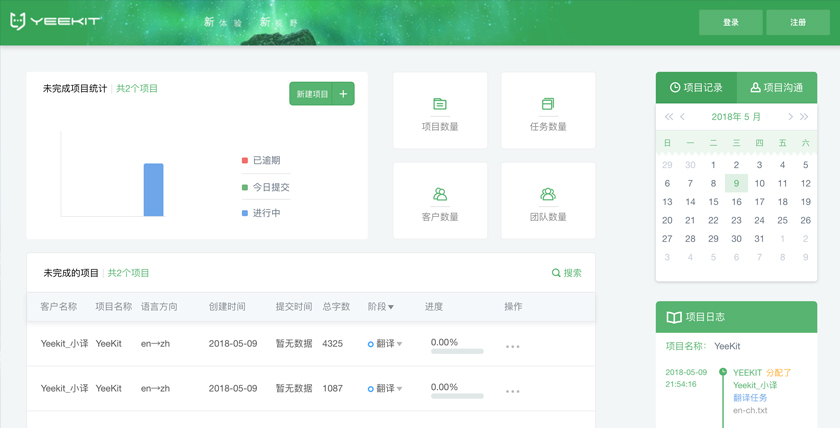Open the three-dot actions for 4325-word project

click(512, 347)
